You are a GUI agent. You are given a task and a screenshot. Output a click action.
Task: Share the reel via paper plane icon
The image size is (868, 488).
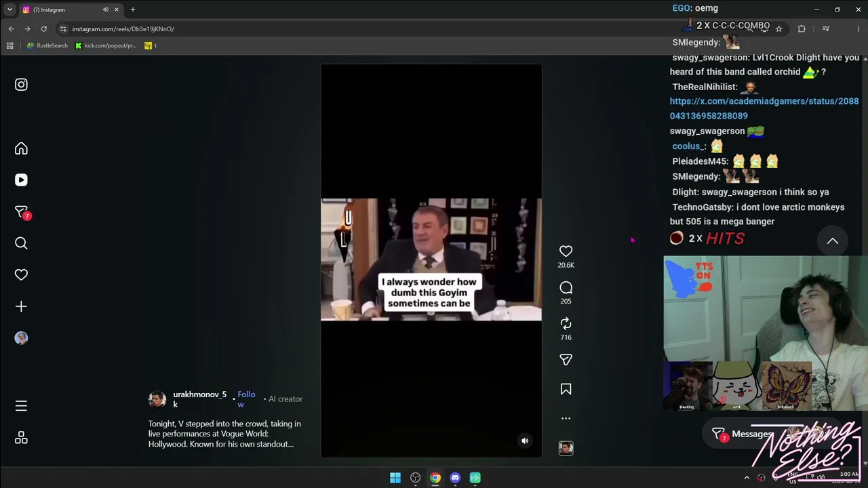coord(566,360)
